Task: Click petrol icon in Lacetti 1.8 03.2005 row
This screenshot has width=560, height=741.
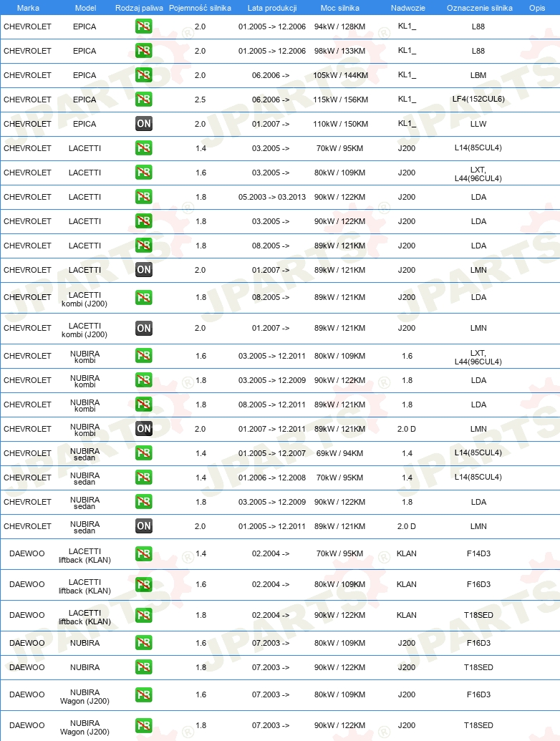Action: (x=144, y=221)
